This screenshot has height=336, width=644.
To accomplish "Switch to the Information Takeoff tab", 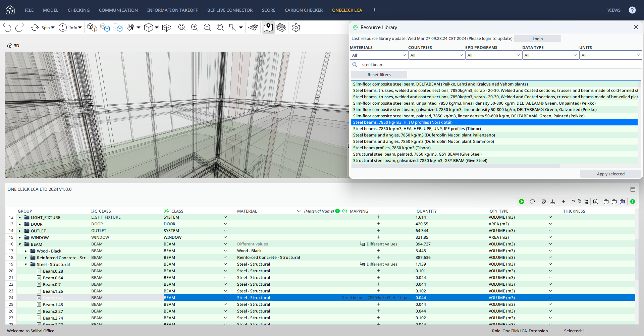I will click(172, 10).
